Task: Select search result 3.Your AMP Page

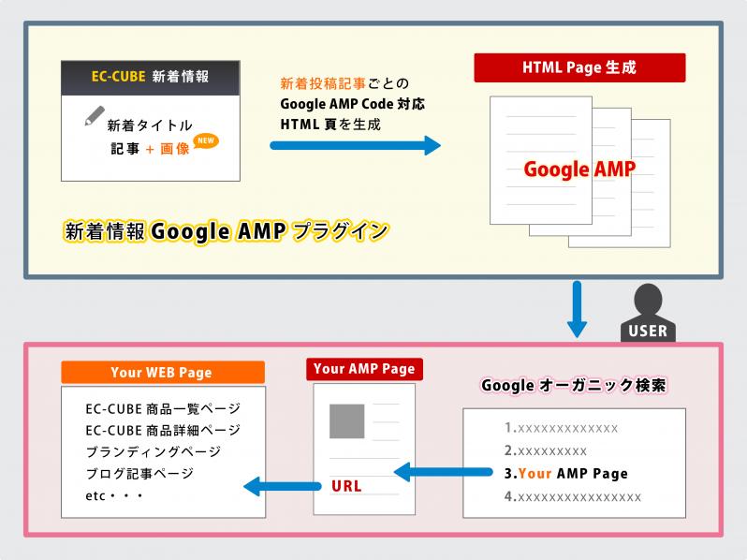Action: (x=566, y=474)
